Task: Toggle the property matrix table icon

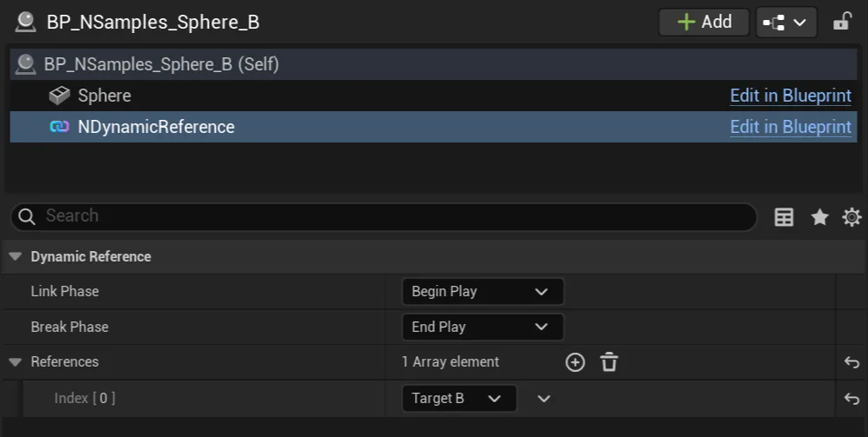Action: click(x=784, y=217)
